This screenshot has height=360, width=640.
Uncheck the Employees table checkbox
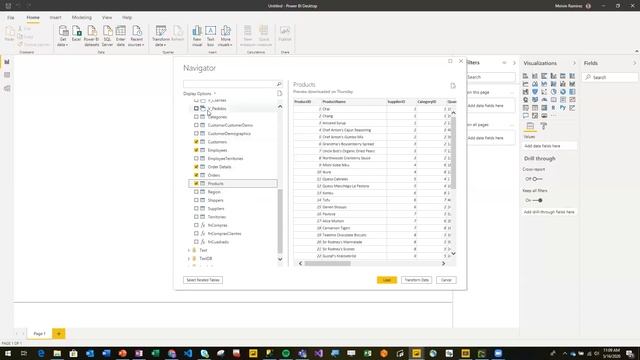196,150
